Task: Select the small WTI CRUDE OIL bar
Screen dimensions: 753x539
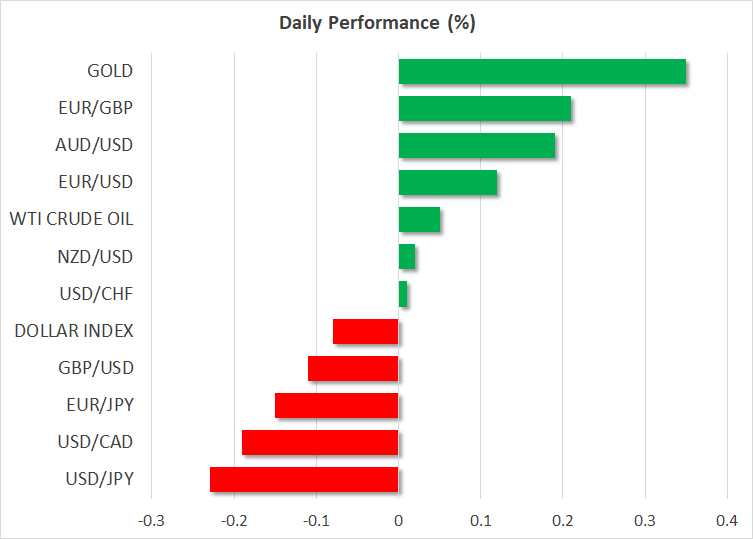Action: (x=419, y=220)
